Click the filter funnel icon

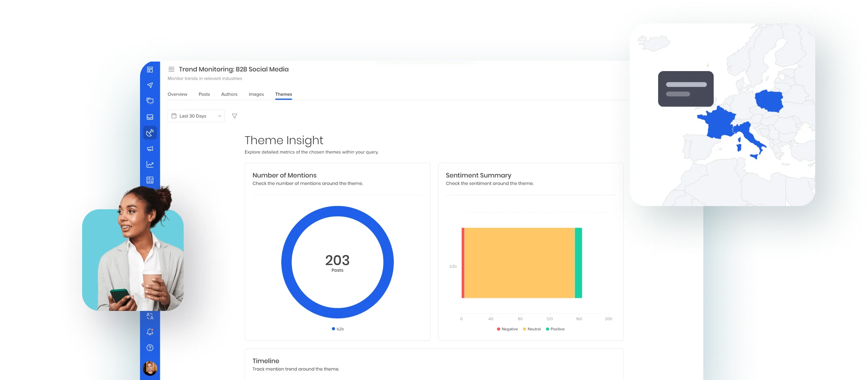[234, 116]
